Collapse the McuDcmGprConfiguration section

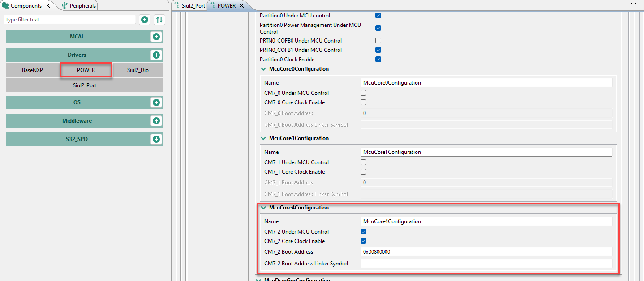[258, 279]
